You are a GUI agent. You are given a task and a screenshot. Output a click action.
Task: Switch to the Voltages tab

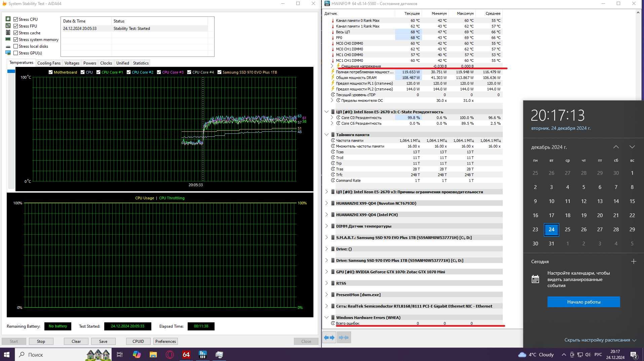click(72, 63)
